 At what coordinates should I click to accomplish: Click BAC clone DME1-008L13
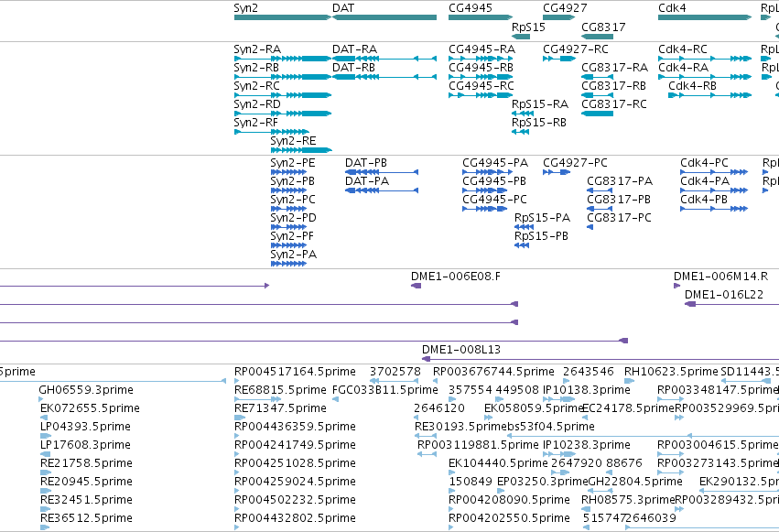(600, 359)
